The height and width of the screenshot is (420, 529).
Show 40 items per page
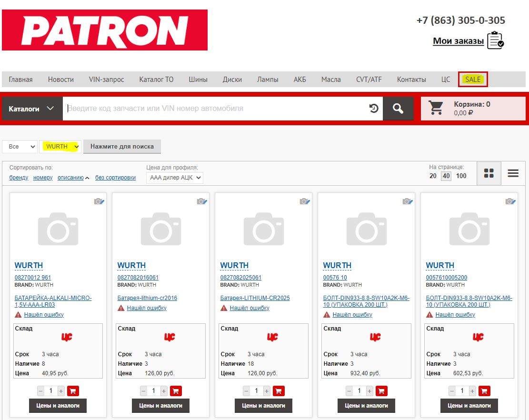tap(446, 176)
